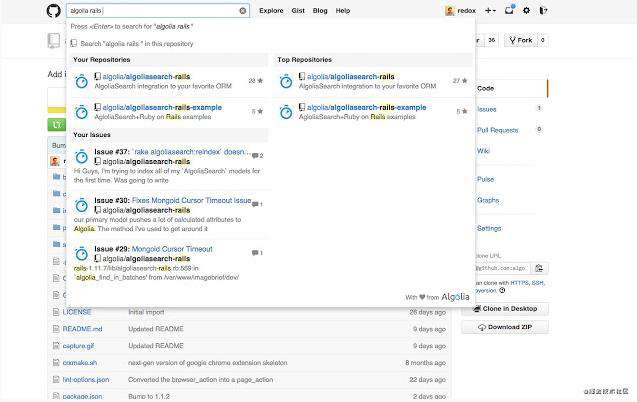This screenshot has height=402, width=637.
Task: Switch to the Issues tab
Action: click(486, 109)
